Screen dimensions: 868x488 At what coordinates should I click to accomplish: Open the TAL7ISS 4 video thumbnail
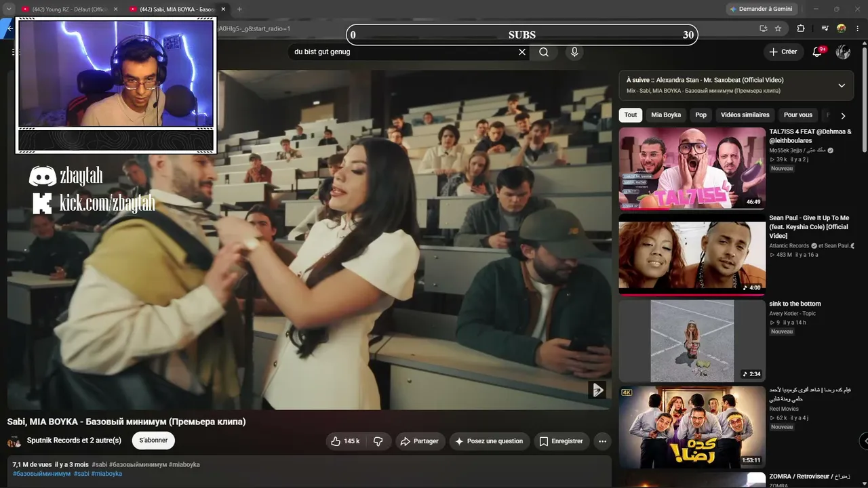(692, 168)
